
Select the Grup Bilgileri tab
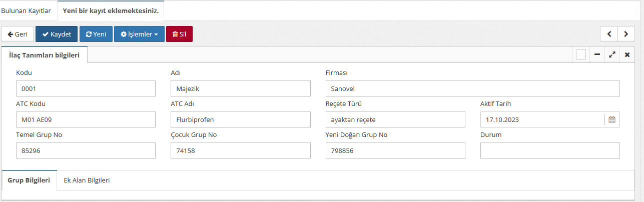pyautogui.click(x=29, y=180)
